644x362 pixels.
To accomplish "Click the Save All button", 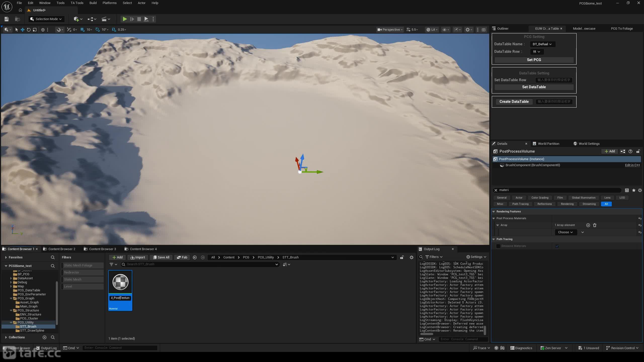I will tap(161, 257).
